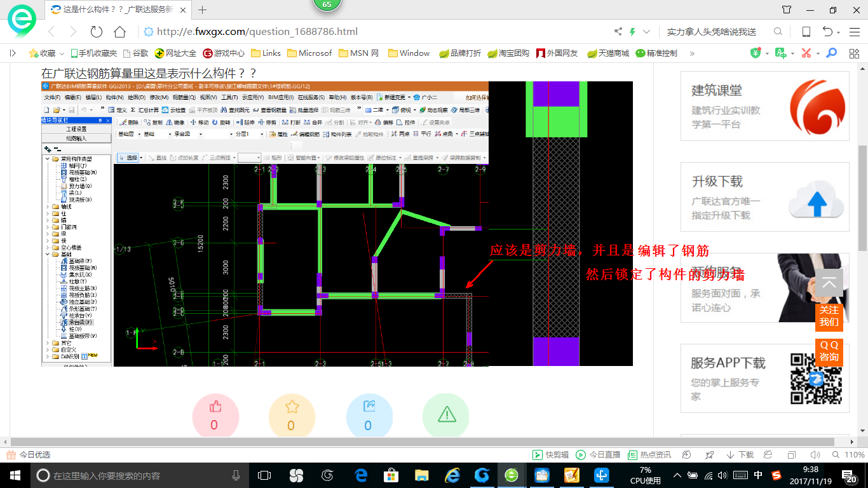
Task: Expand the 收藏 dropdown arrow
Action: point(63,53)
